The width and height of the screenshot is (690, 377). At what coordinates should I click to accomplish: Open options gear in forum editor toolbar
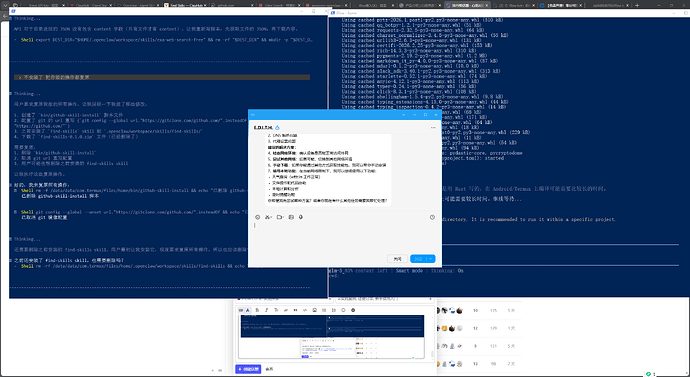[353, 310]
